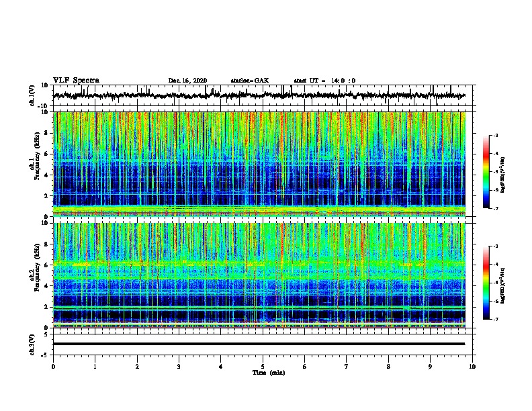Viewport: 532px width, 411px height.
Task: Click the "-5" label on ch.2 colorbar
Action: (495, 283)
